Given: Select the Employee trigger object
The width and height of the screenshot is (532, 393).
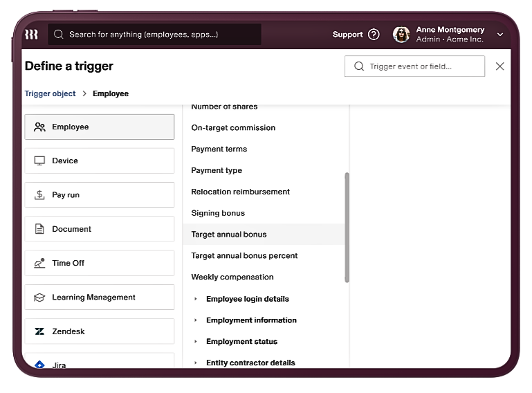Looking at the screenshot, I should click(x=100, y=127).
